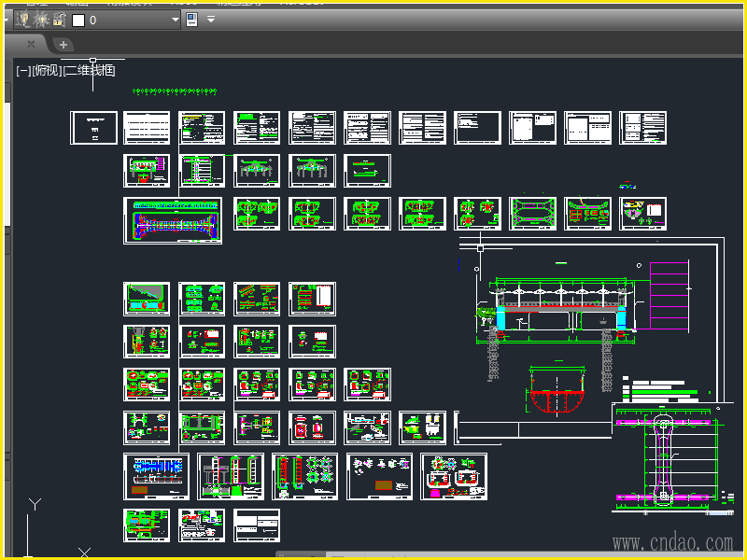Select the title cover sheet thumbnail
Image resolution: width=747 pixels, height=560 pixels.
(x=94, y=128)
